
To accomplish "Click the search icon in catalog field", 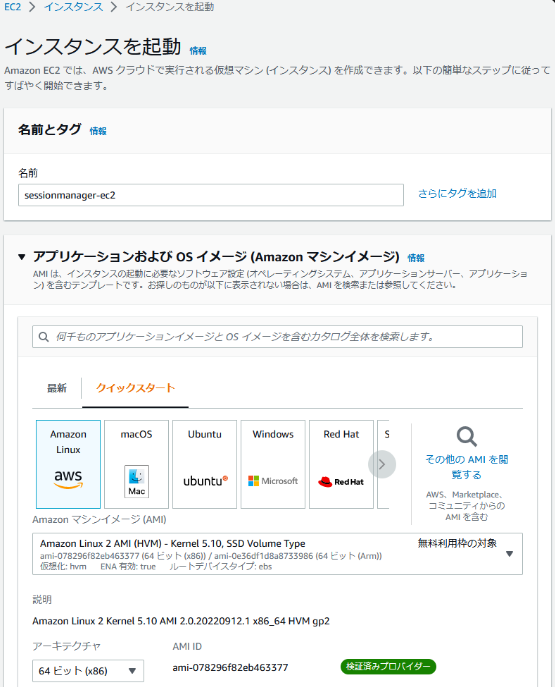I will point(43,336).
